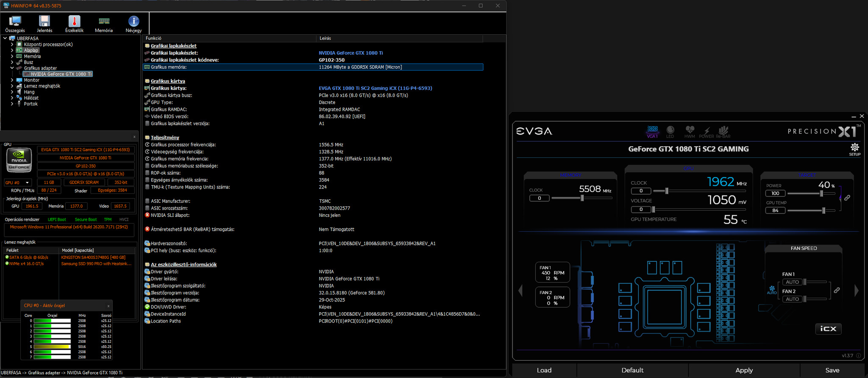Minimize the Precision X1 window
Viewport: 868px width, 378px height.
tap(854, 116)
